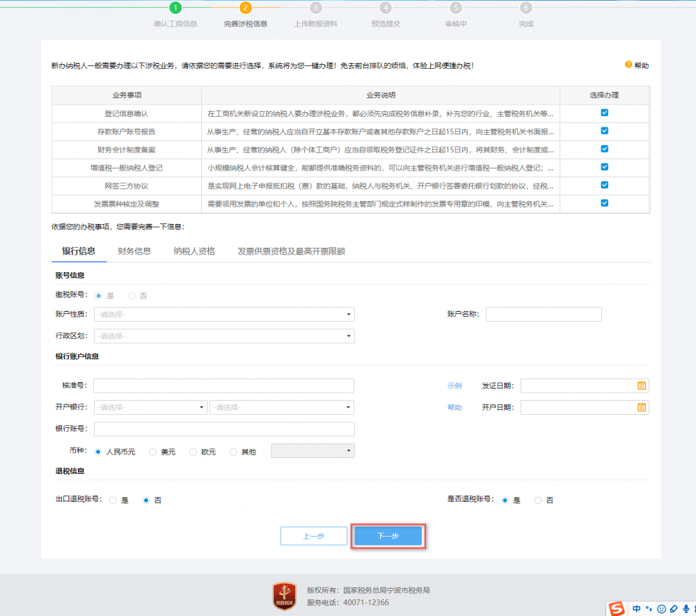Click the 下一步 next step button
Image resolution: width=696 pixels, height=616 pixels.
coord(388,535)
